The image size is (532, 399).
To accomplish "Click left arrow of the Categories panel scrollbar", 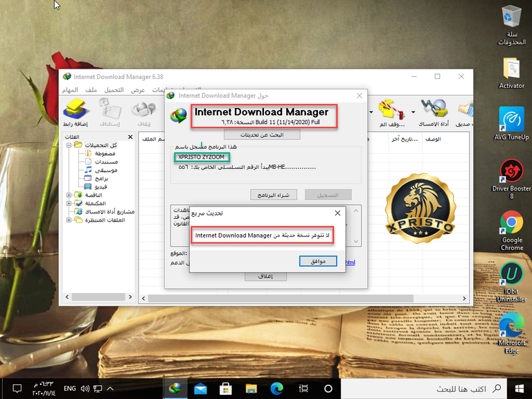I will [x=66, y=297].
